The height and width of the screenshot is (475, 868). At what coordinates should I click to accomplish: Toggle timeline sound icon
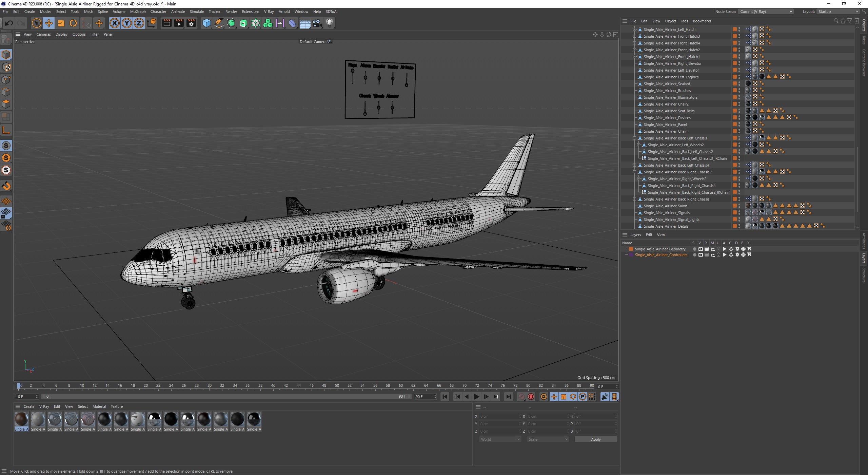coord(605,397)
